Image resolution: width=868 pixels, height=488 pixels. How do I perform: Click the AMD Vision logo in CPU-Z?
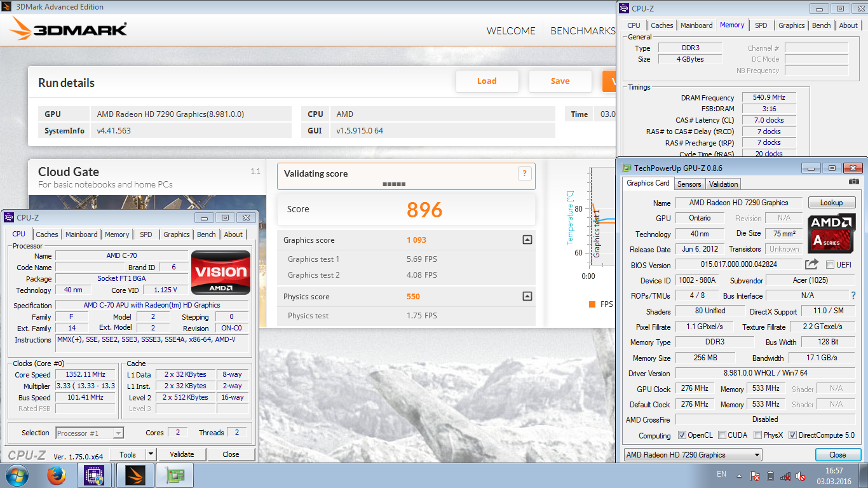(x=221, y=273)
